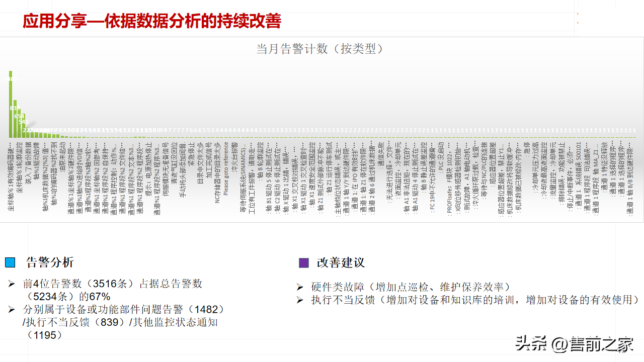The height and width of the screenshot is (362, 644).
Task: Click axis label 通信失败
Action: [381, 155]
